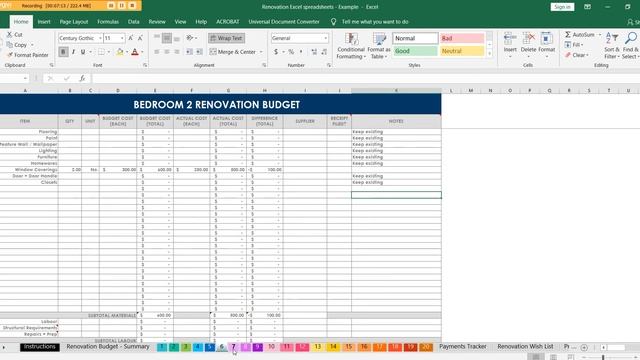Click the Orientation text-angle icon

pos(190,38)
